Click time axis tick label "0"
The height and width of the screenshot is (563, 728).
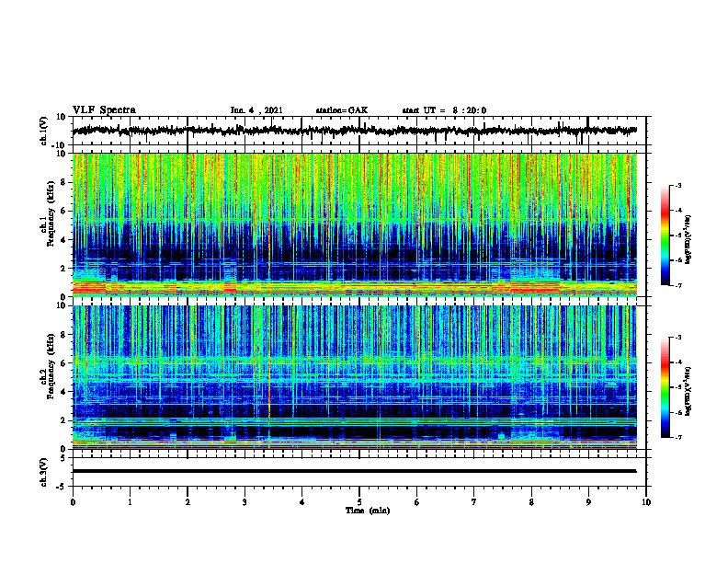73,502
